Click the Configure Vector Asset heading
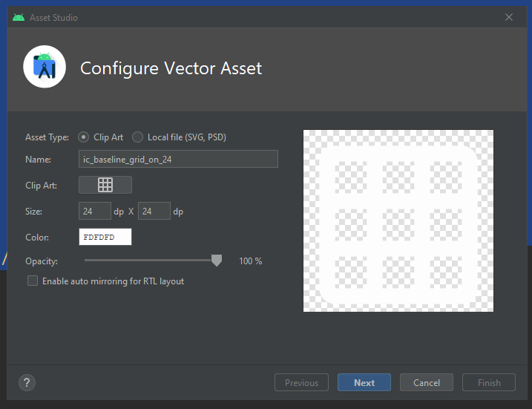Screen dimensions: 532x409 click(171, 68)
